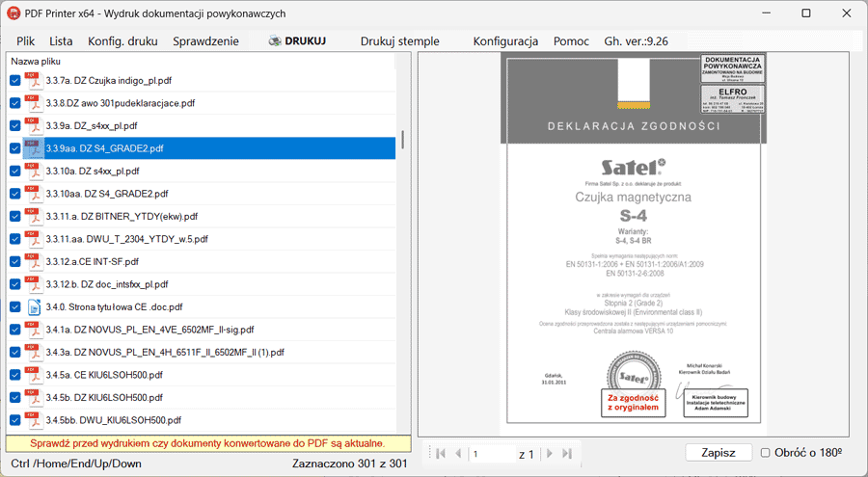Click the printer icon DRUKUJ button

pos(297,41)
